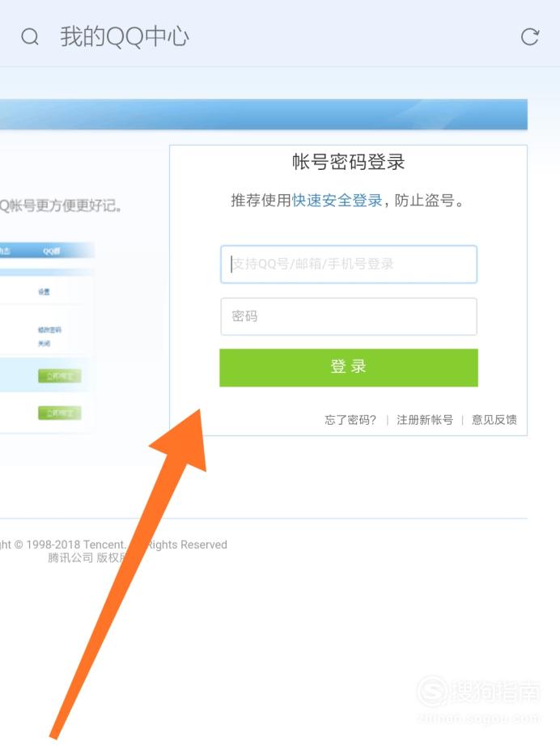Click the refresh page icon
This screenshot has width=560, height=746.
pos(529,36)
